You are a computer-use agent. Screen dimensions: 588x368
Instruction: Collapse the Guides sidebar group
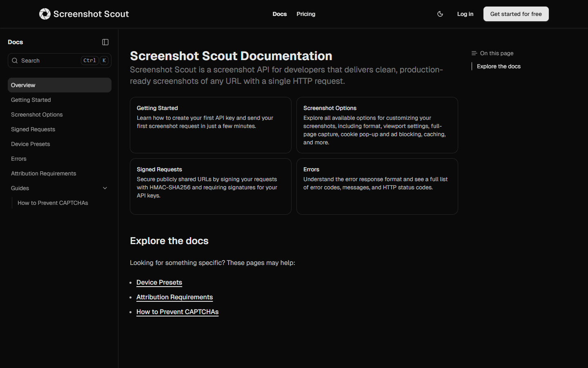(x=105, y=188)
